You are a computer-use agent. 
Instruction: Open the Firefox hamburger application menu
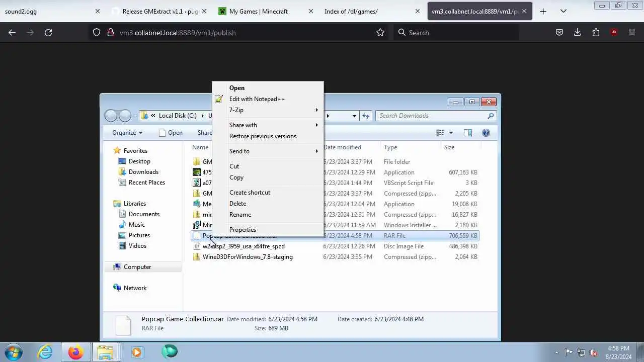click(632, 33)
